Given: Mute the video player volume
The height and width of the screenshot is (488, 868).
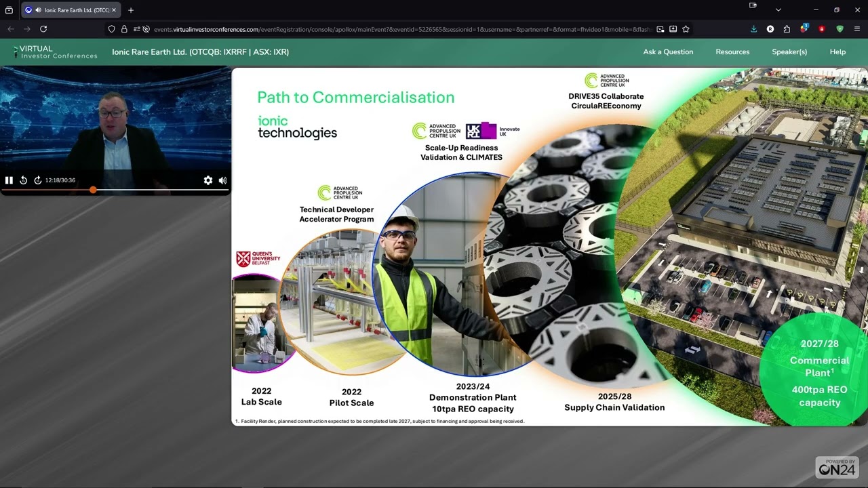Looking at the screenshot, I should tap(222, 180).
